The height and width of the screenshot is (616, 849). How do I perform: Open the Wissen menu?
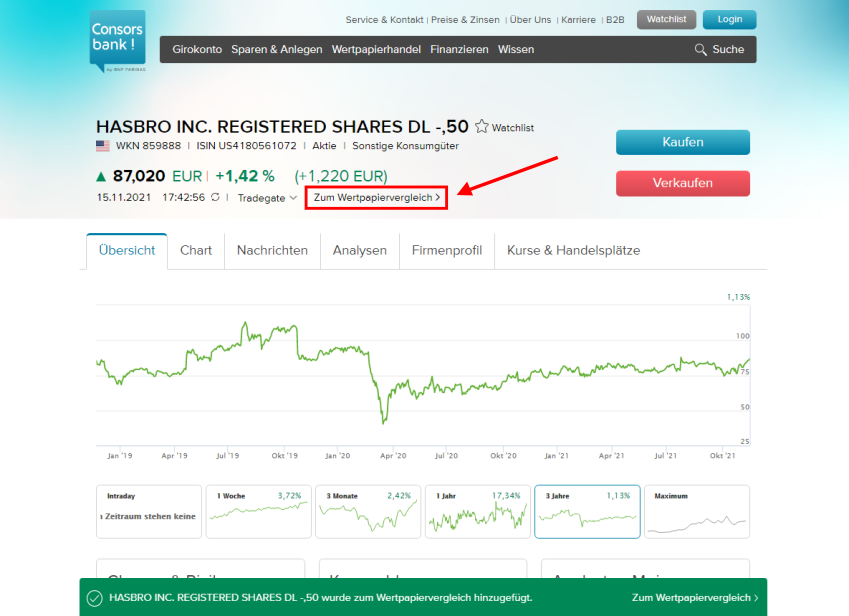coord(516,49)
